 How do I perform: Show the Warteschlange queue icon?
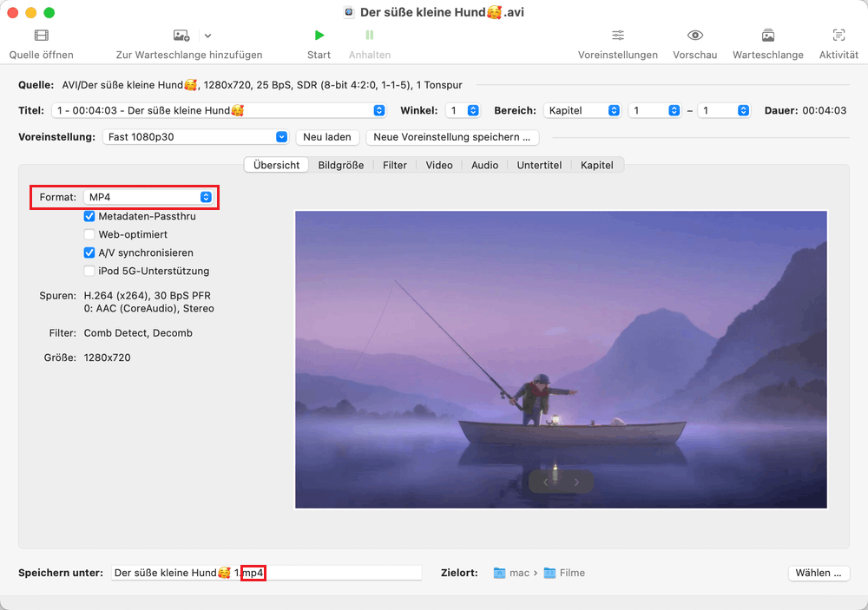(x=768, y=36)
